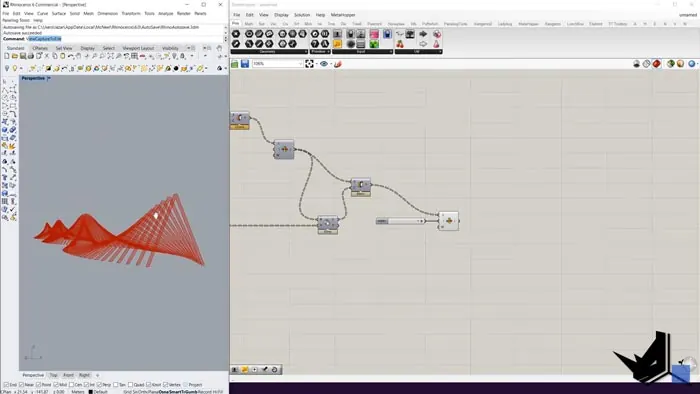Click the light bulb icon in second Rhino toolbar
The image size is (700, 394).
pyautogui.click(x=15, y=68)
